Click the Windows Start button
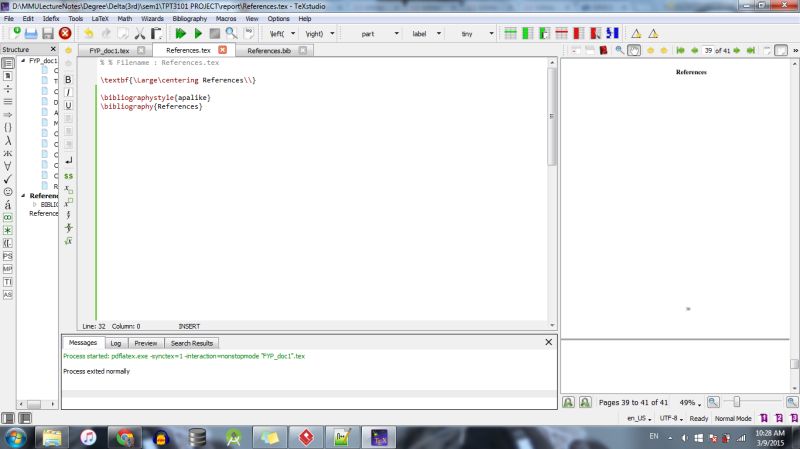 pos(15,438)
